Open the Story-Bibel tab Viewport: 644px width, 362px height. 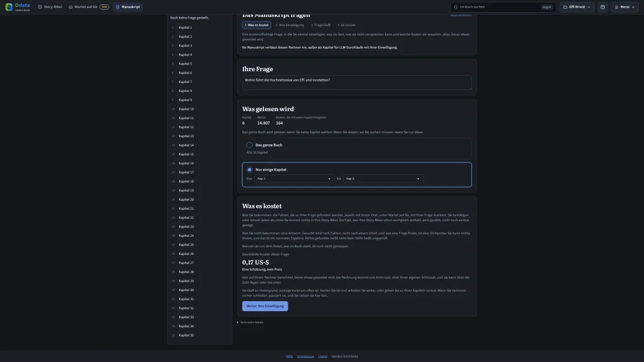click(50, 7)
